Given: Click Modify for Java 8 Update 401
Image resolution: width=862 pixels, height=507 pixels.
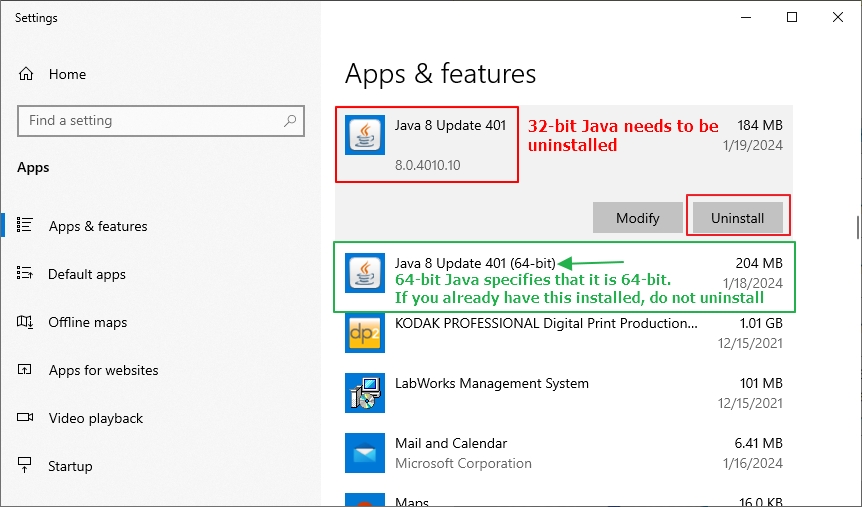Looking at the screenshot, I should (x=638, y=218).
